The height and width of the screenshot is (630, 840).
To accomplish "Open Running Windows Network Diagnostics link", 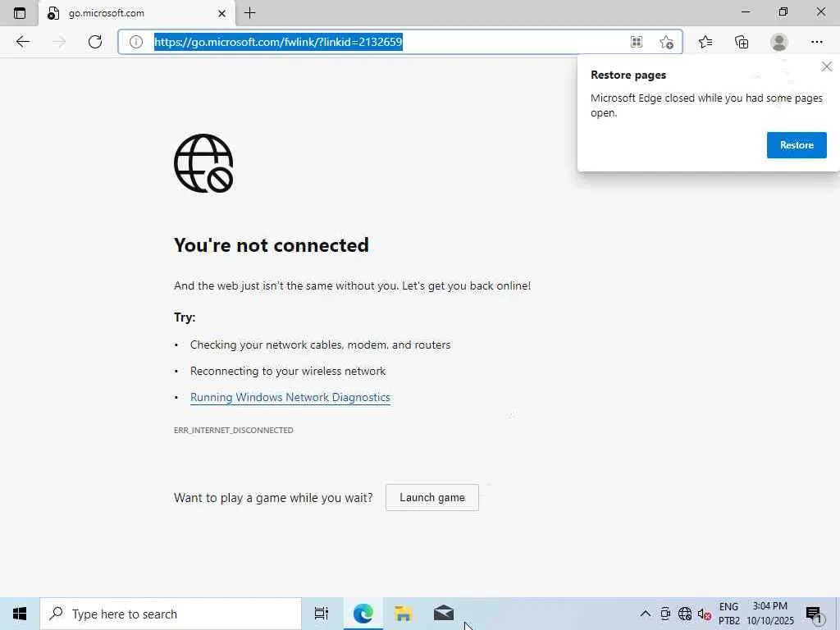I will (x=290, y=398).
